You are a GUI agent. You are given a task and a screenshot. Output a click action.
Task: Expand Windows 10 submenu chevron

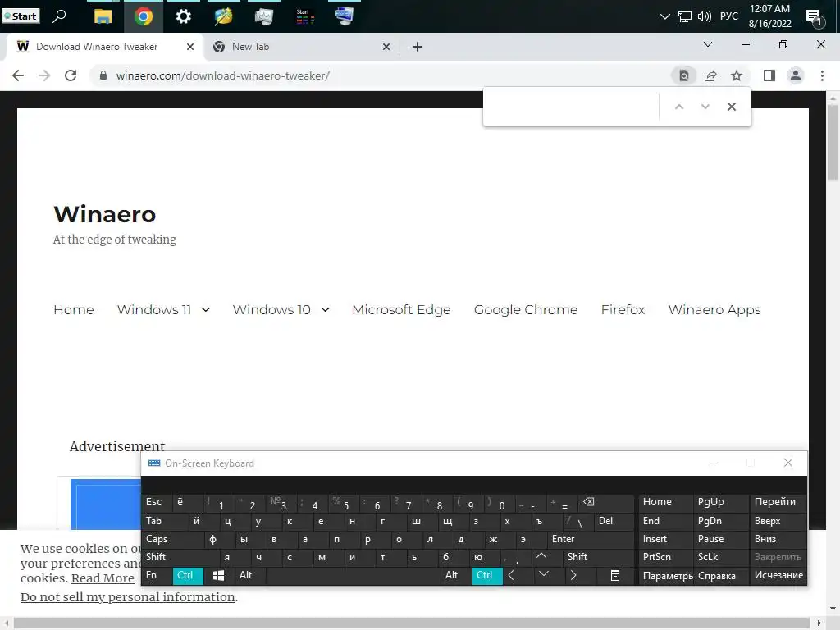(325, 310)
